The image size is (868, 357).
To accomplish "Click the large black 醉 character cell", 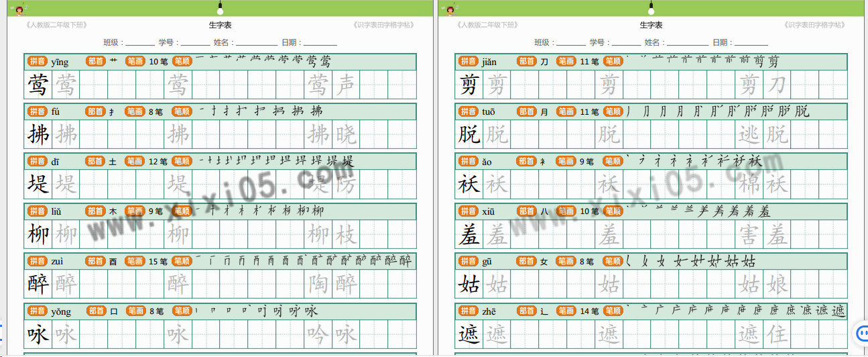I will 38,285.
